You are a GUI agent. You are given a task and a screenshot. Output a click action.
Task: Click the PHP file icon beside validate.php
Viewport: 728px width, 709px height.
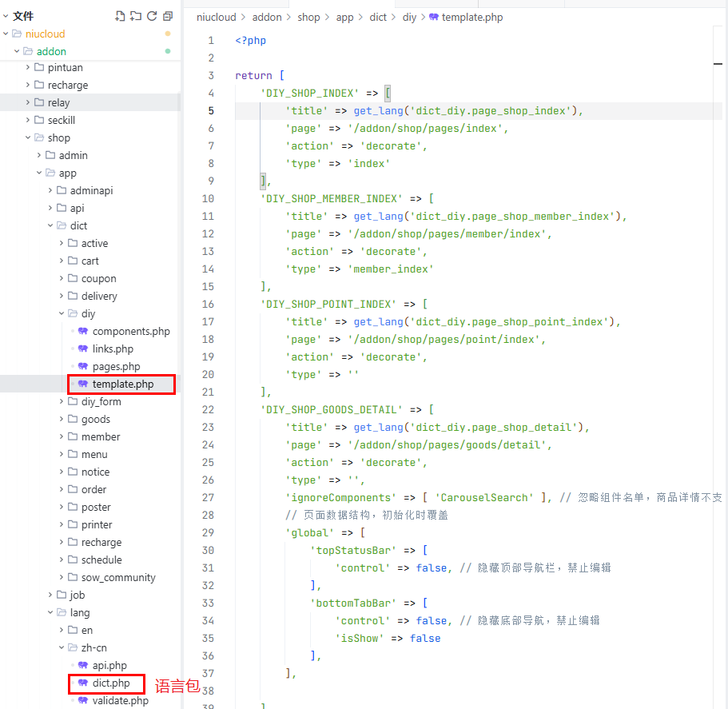click(82, 700)
